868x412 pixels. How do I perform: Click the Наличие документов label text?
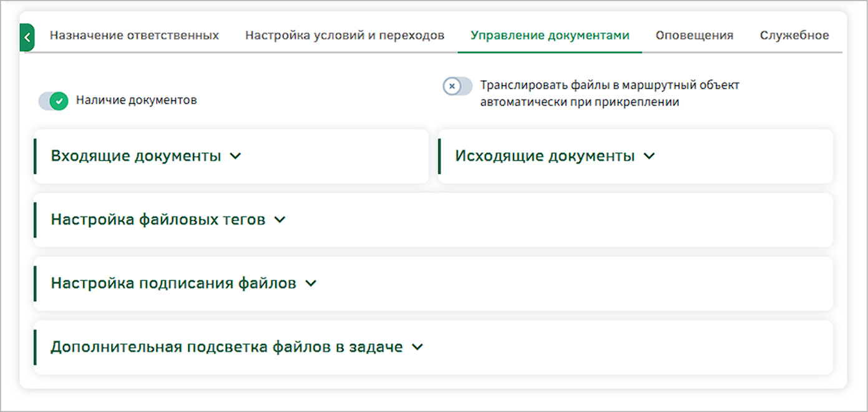click(136, 101)
